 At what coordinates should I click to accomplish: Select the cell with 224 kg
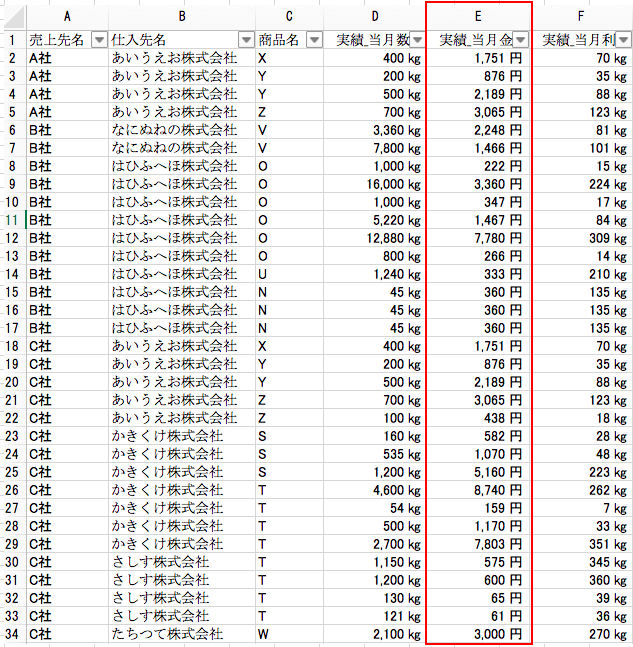[581, 184]
